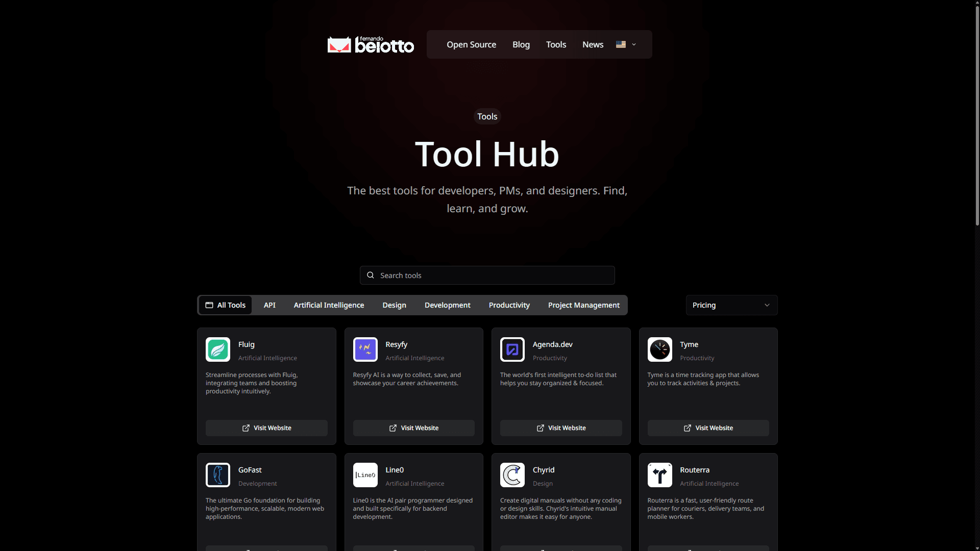The width and height of the screenshot is (980, 551).
Task: Select the Productivity category tab
Action: pyautogui.click(x=509, y=305)
